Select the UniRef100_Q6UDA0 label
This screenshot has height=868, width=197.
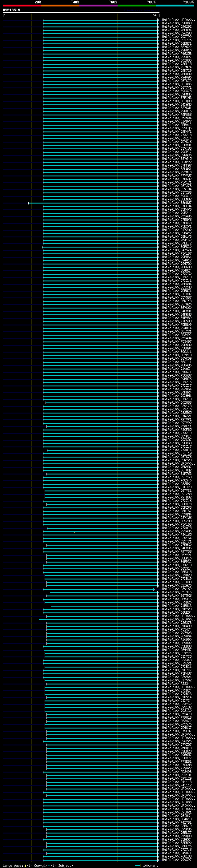tap(177, 74)
